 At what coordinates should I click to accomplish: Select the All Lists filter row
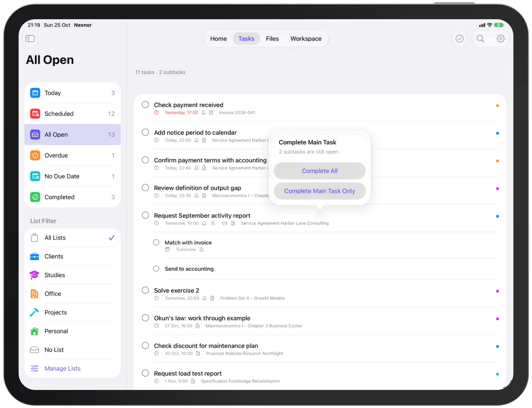pyautogui.click(x=72, y=238)
